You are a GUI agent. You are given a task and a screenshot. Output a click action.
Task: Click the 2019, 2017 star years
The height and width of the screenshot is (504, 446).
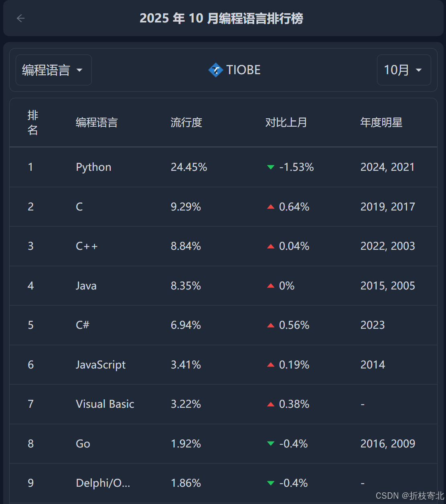click(388, 207)
